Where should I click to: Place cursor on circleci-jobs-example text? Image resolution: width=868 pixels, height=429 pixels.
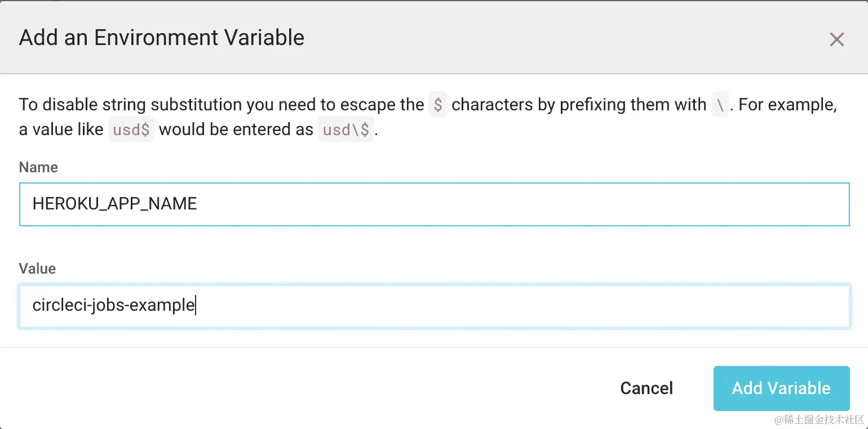pyautogui.click(x=113, y=306)
